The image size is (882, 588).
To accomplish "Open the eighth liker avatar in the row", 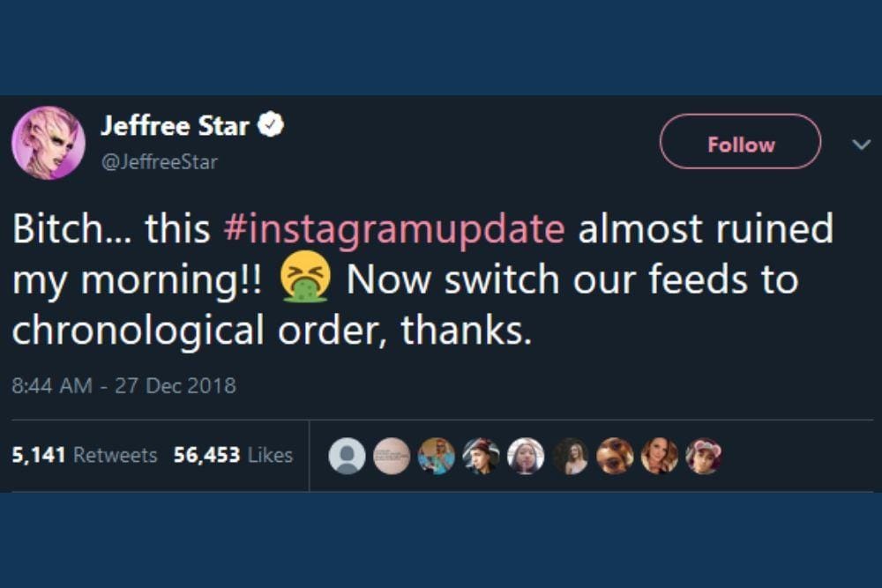I will 660,456.
